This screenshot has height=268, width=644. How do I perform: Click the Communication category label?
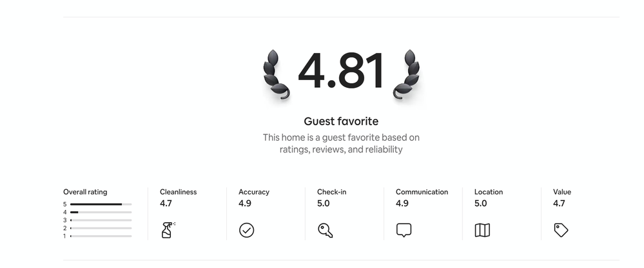[422, 192]
